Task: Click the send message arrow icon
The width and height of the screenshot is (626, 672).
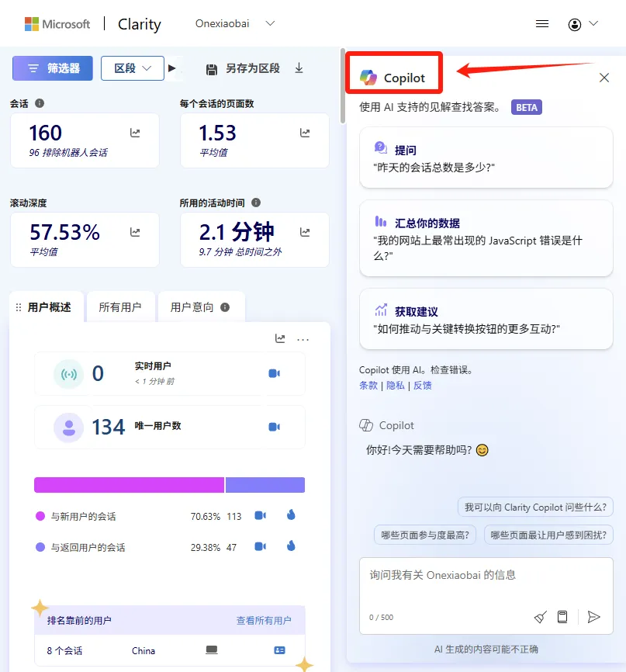Action: pos(593,617)
